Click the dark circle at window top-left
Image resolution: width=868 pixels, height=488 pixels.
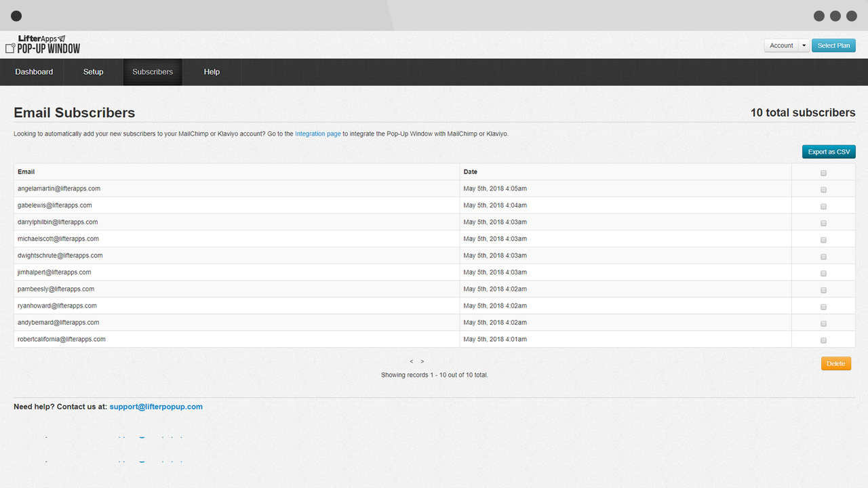click(x=16, y=16)
